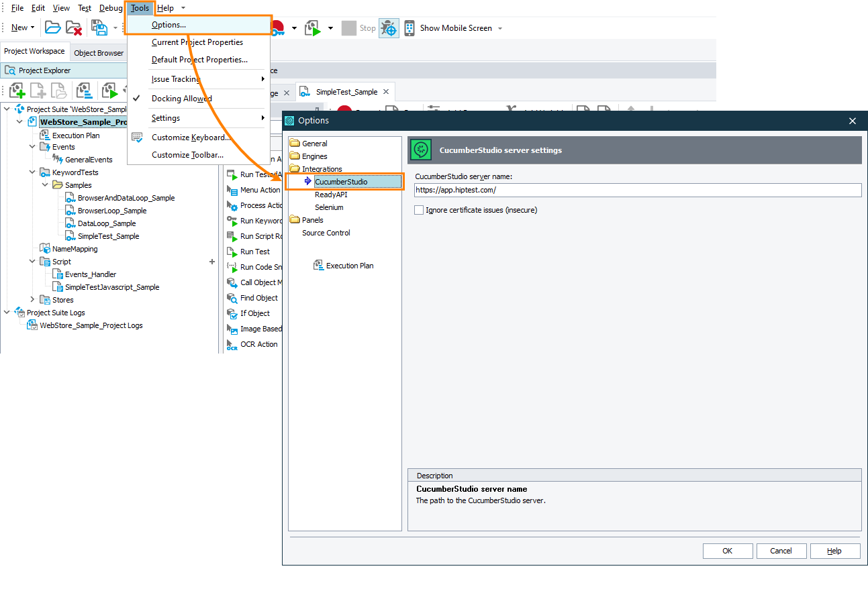
Task: Click the Open project folder icon in toolbar
Action: (53, 28)
